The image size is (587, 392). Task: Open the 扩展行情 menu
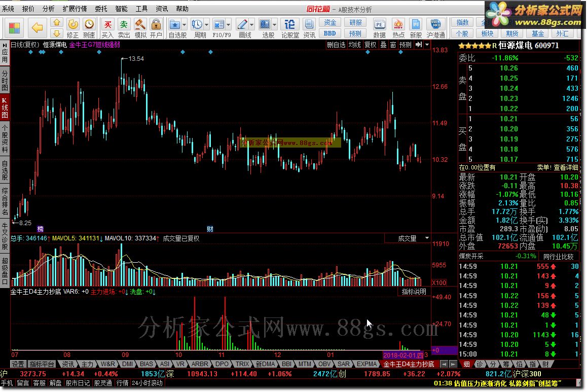click(75, 9)
